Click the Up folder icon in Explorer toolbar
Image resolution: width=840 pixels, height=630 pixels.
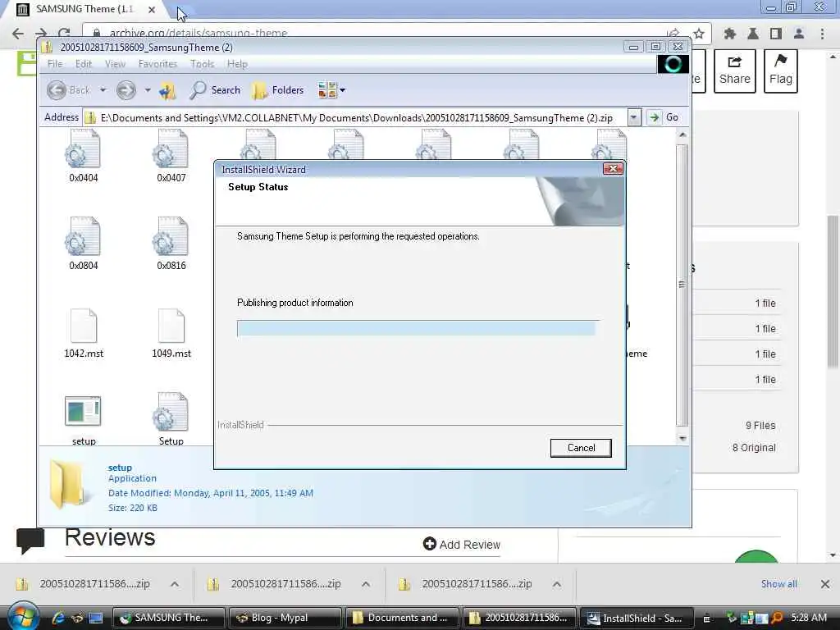[167, 90]
